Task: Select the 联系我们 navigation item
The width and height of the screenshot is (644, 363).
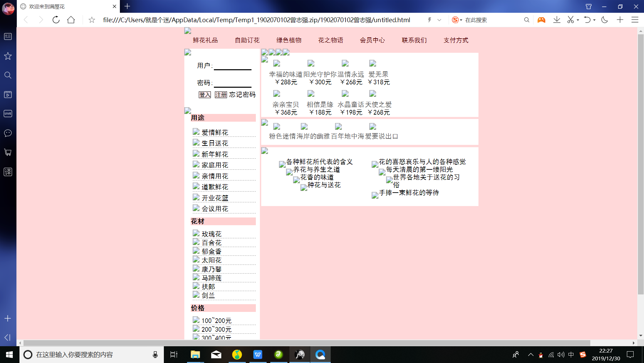Action: (414, 40)
